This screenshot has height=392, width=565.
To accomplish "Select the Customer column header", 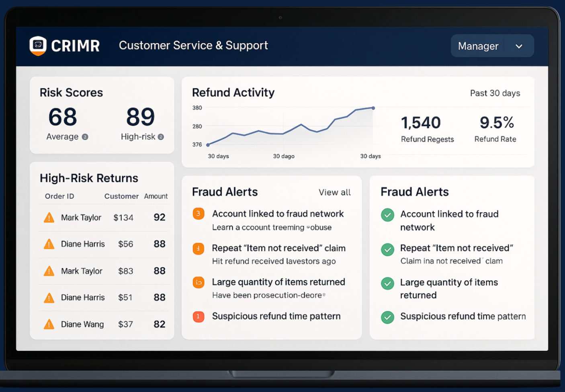I will tap(121, 196).
